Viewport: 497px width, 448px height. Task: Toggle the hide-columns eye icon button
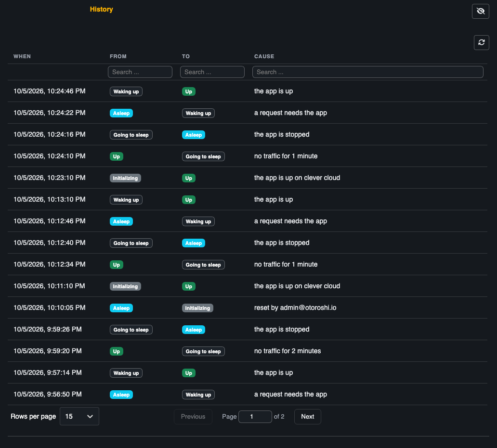[480, 12]
